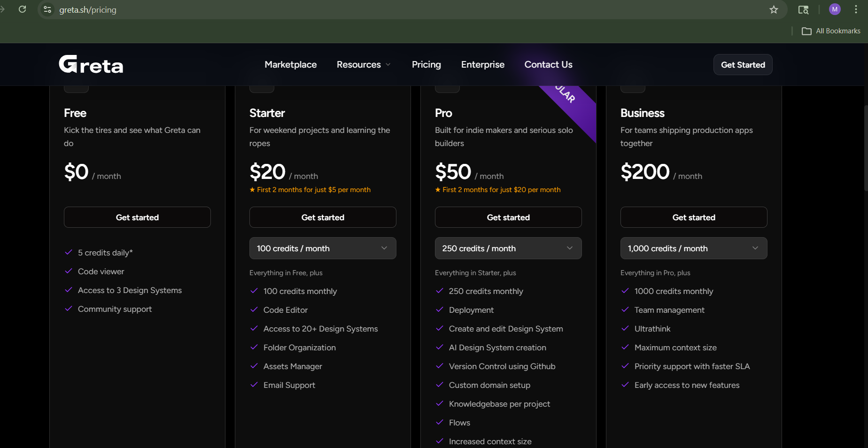Click the $200 price on Business plan
The width and height of the screenshot is (868, 448).
pos(645,172)
